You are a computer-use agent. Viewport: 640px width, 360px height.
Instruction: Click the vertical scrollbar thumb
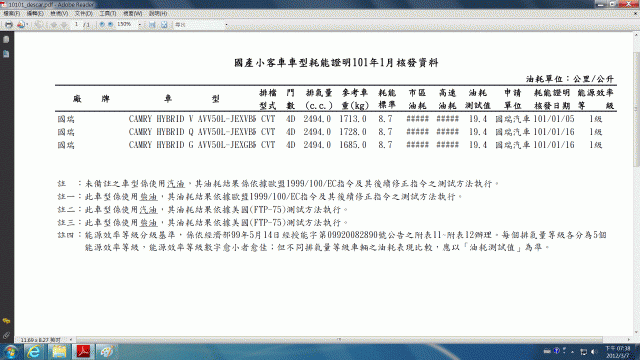636,110
